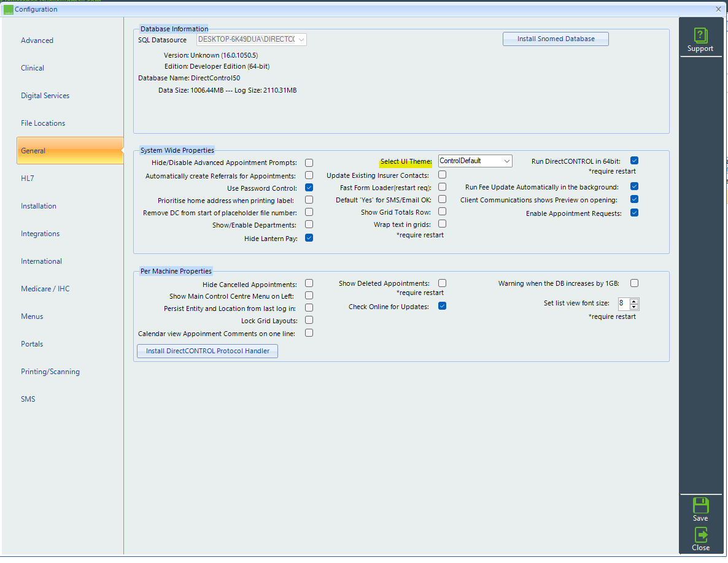The height and width of the screenshot is (563, 728).
Task: Decrease list view font size with down arrow
Action: tap(634, 307)
